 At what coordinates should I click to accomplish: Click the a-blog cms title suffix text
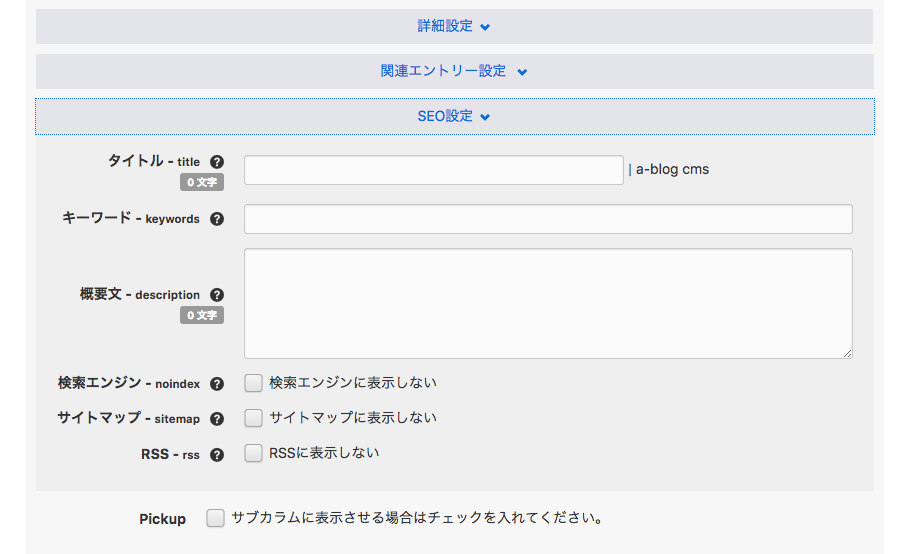point(672,170)
